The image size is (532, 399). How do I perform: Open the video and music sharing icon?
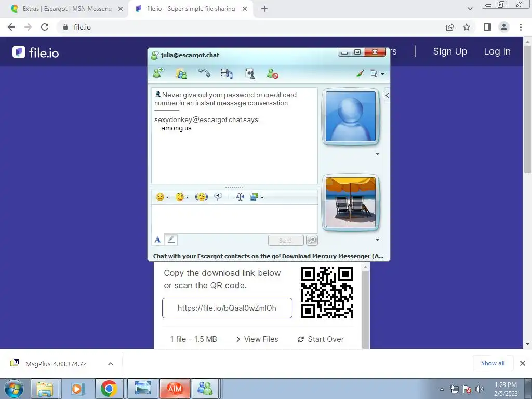pos(227,73)
